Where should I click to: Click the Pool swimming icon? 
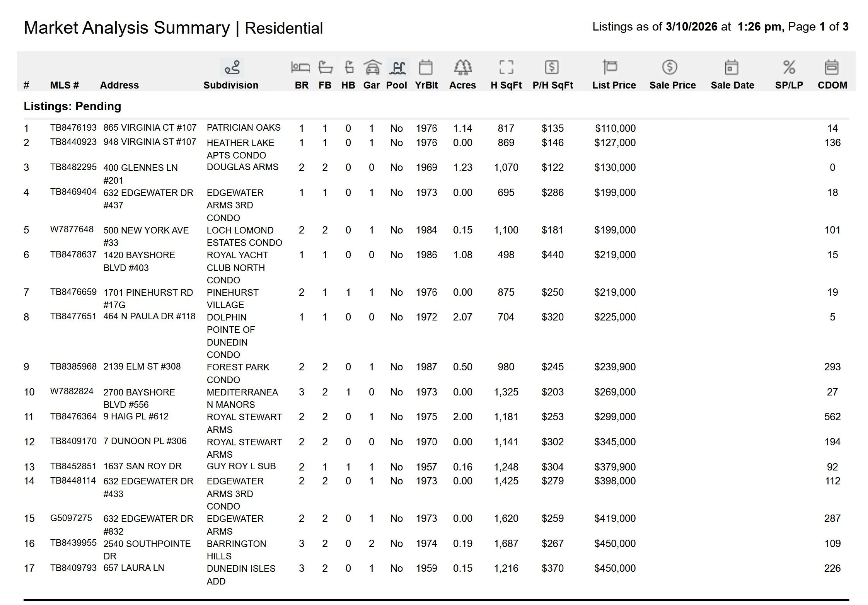point(397,67)
